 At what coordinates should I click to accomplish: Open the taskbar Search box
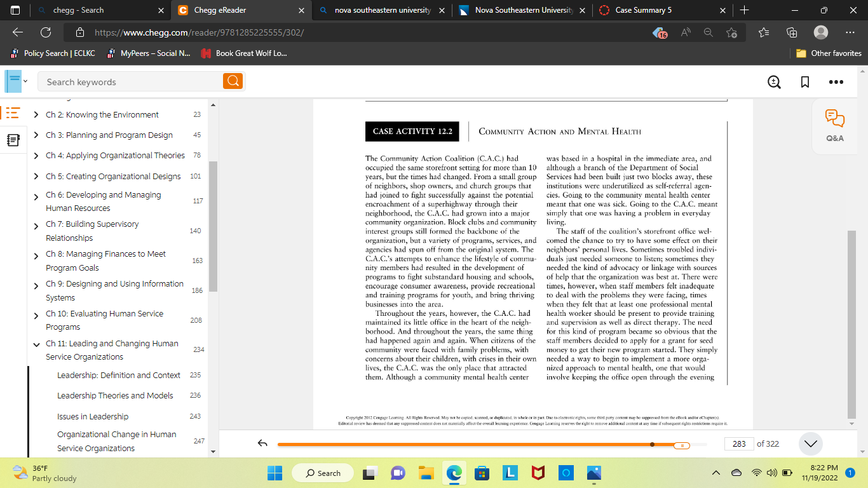click(x=323, y=473)
